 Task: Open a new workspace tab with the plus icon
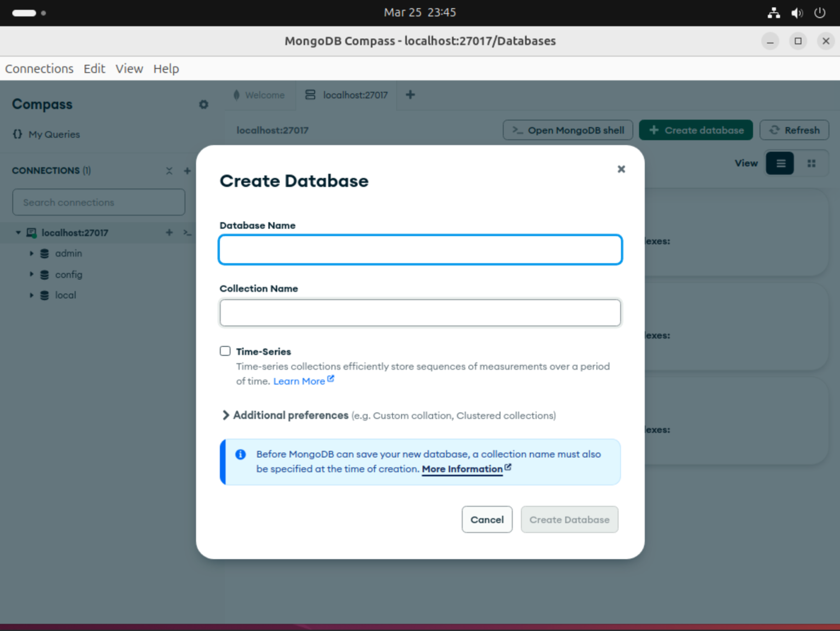point(410,95)
